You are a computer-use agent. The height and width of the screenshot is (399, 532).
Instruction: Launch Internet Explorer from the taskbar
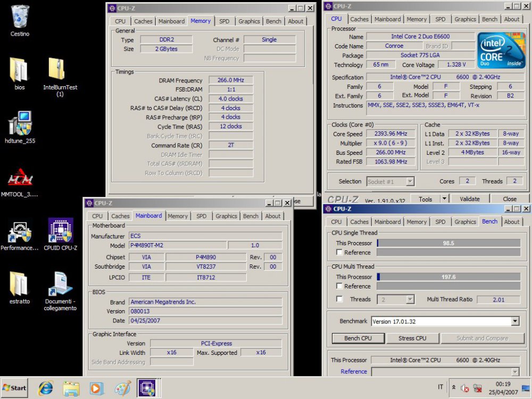point(45,388)
